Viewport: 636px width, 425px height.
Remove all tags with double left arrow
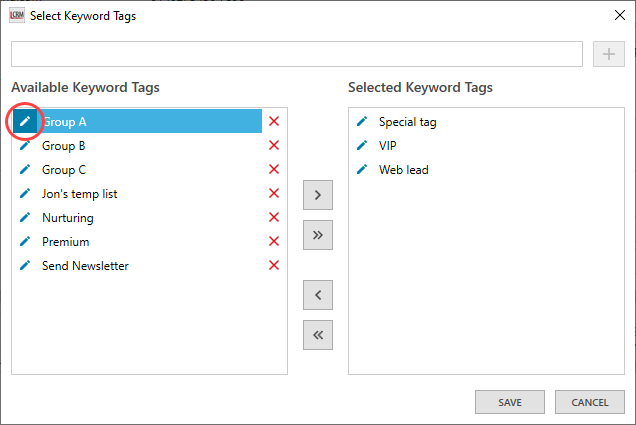pos(317,335)
